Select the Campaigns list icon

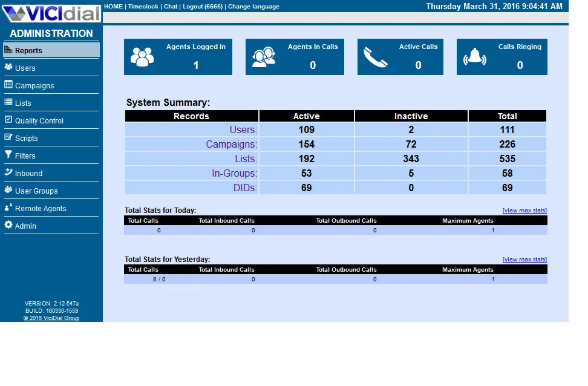point(8,85)
